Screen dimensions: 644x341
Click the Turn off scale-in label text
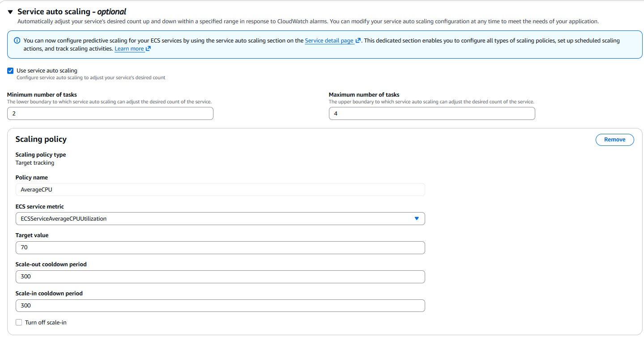point(46,323)
